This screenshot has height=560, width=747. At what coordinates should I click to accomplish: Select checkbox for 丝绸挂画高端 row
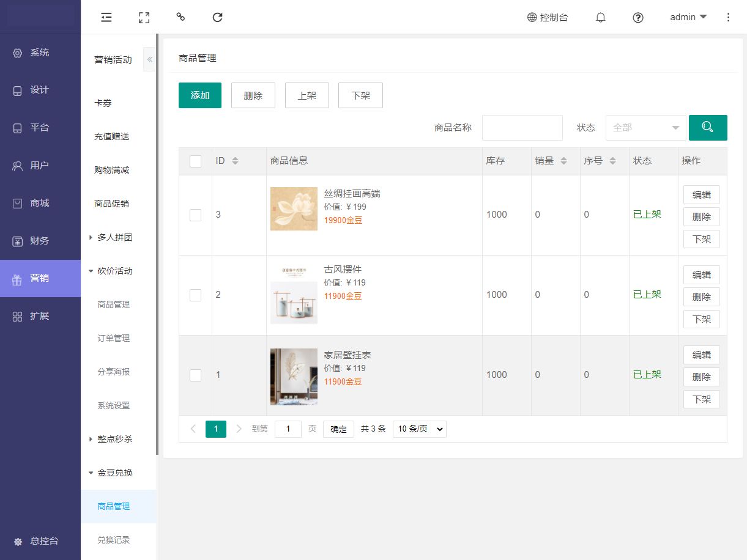[x=195, y=215]
